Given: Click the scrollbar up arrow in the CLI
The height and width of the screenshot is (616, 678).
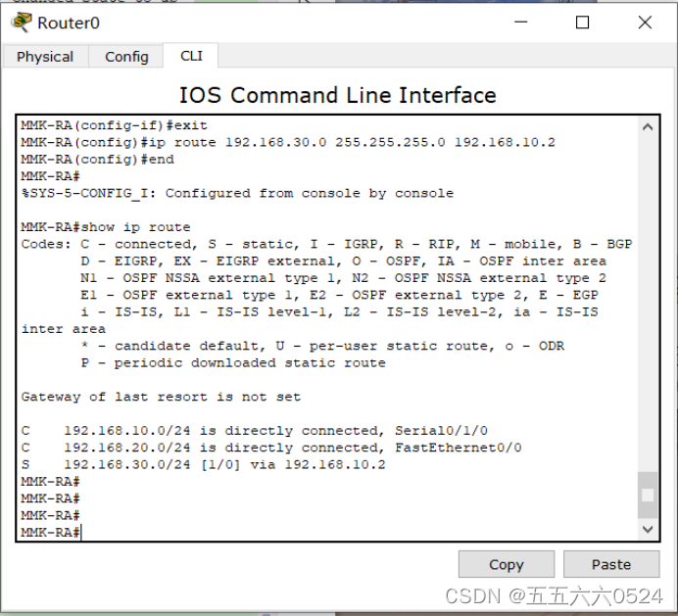Looking at the screenshot, I should point(648,127).
